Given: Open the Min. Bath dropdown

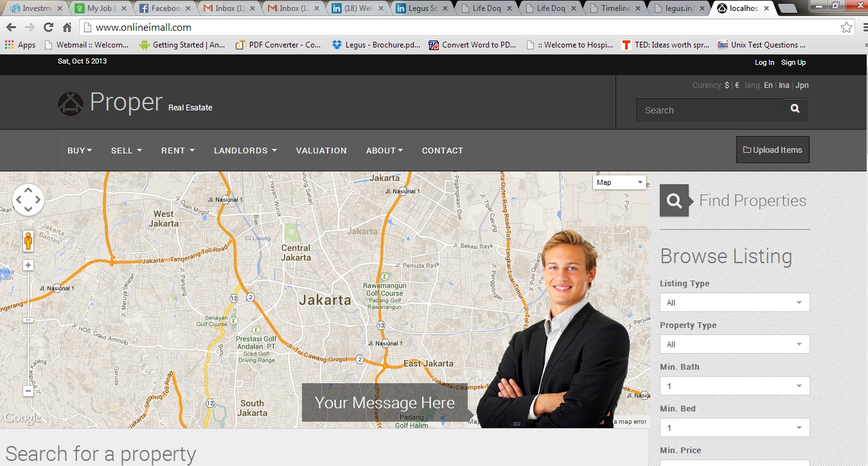Looking at the screenshot, I should coord(734,386).
